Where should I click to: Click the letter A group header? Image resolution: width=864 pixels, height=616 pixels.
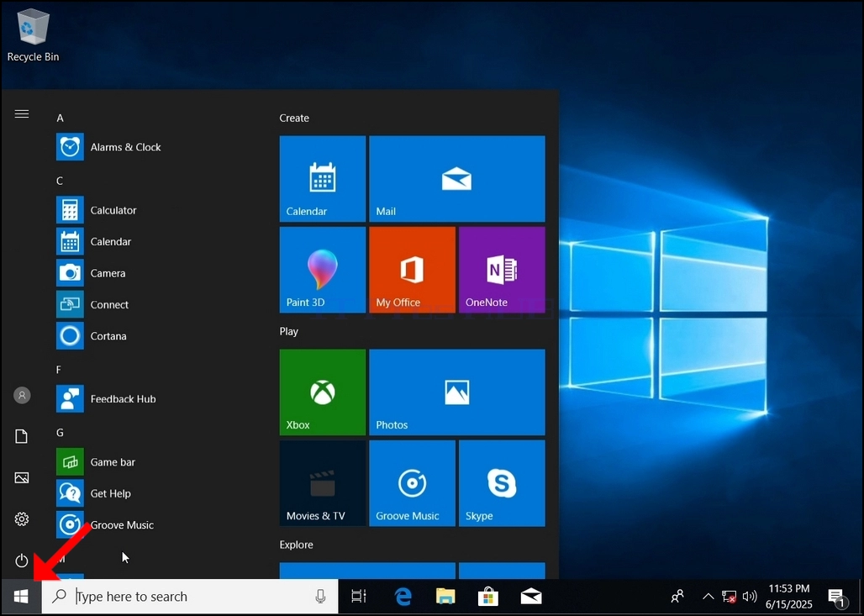pos(60,118)
